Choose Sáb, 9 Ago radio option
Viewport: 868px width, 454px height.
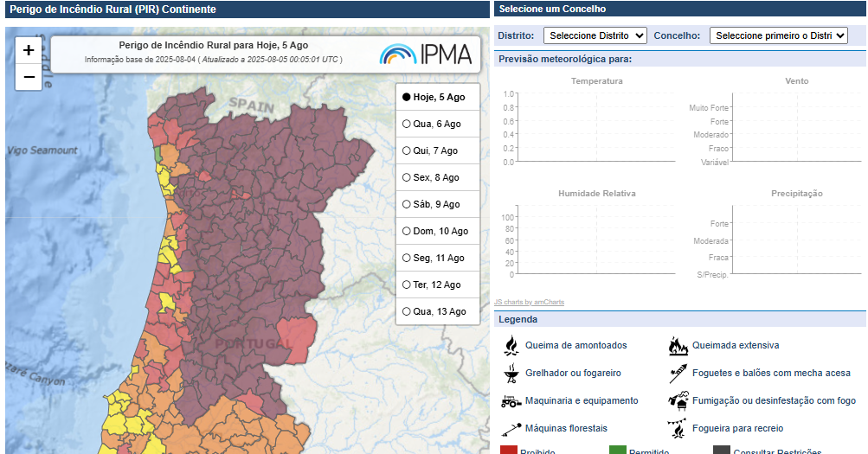click(407, 205)
